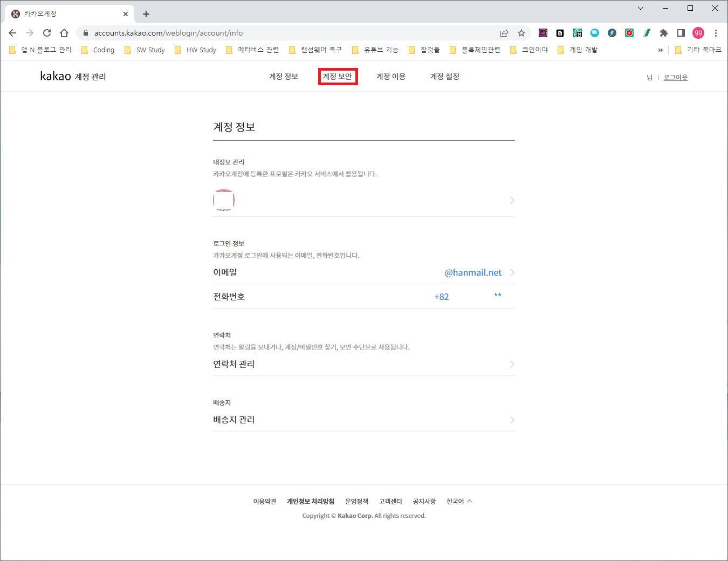Click the 로그아웃 link
This screenshot has width=728, height=561.
(676, 77)
